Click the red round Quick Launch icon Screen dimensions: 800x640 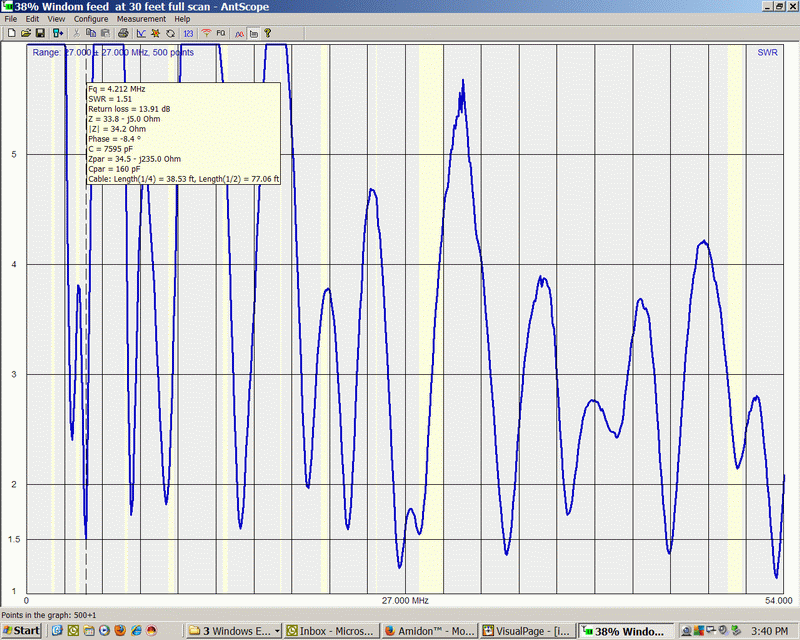[152, 631]
